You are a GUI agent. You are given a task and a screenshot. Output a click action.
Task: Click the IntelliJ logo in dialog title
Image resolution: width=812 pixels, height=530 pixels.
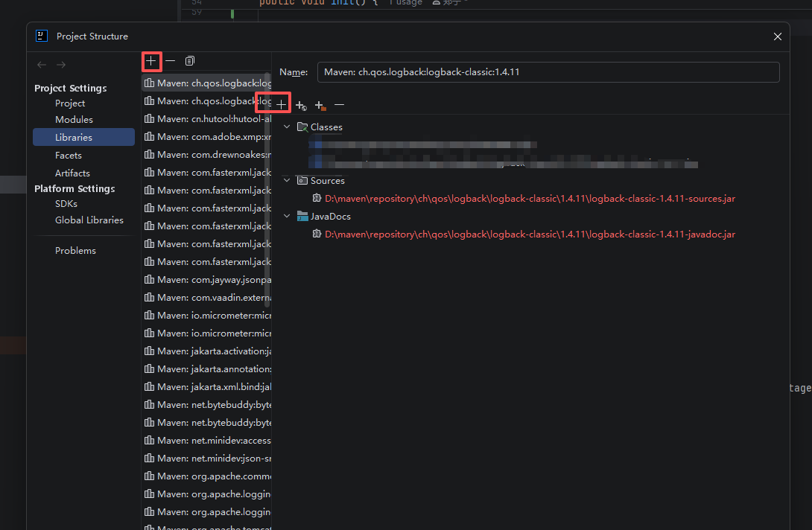[x=42, y=36]
